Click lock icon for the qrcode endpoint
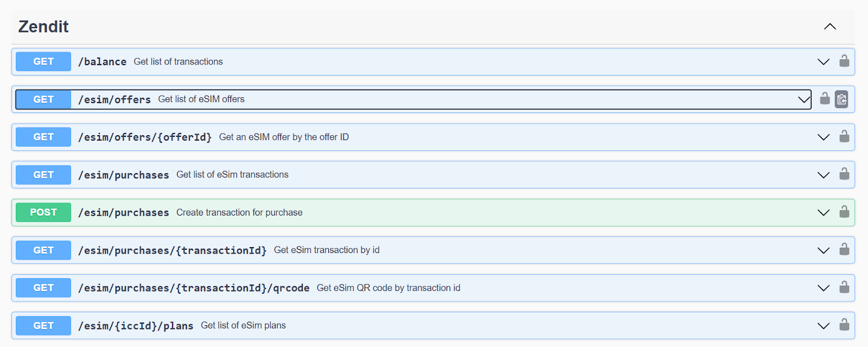The height and width of the screenshot is (347, 868). pyautogui.click(x=844, y=287)
